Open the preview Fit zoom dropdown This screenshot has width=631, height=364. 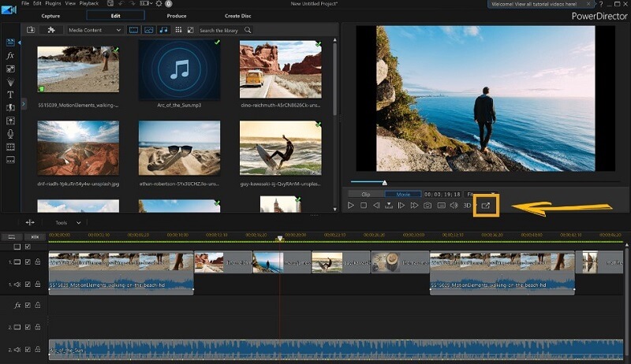(471, 193)
